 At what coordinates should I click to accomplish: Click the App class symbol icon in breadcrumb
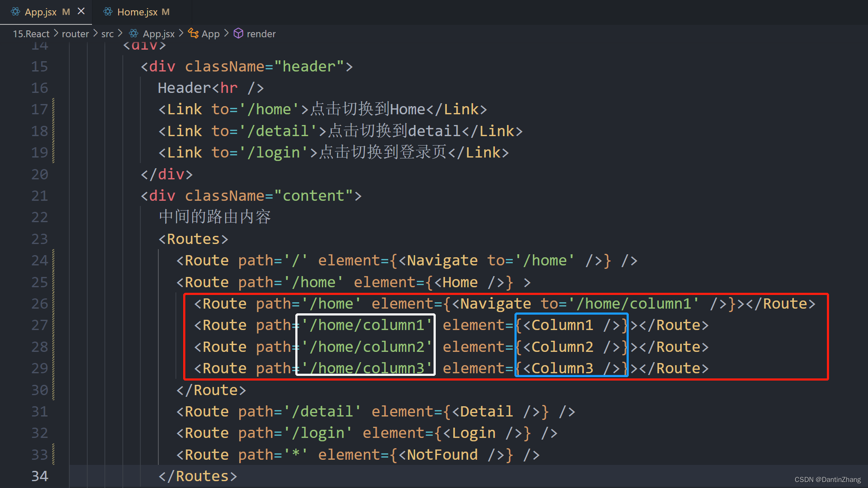[x=193, y=33]
